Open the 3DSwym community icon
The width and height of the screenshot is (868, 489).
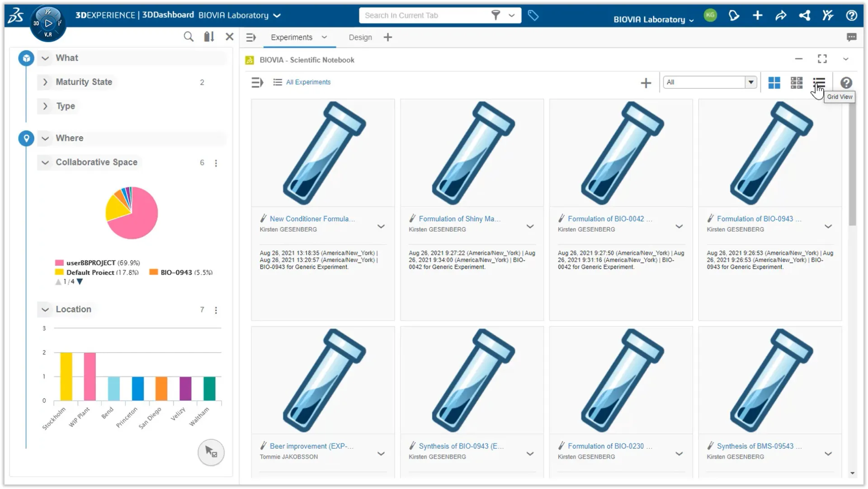[828, 15]
